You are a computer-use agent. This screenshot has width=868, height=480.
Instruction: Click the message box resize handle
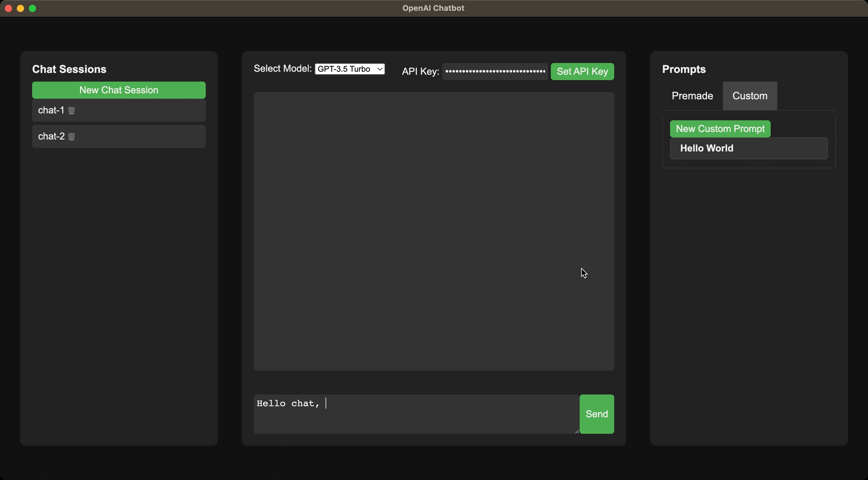(577, 431)
